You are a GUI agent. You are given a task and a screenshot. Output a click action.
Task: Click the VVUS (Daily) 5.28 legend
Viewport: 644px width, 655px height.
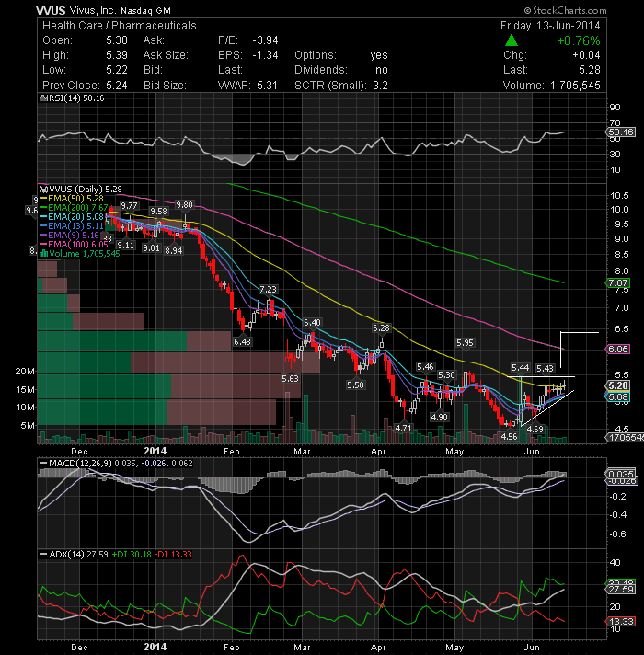(81, 190)
